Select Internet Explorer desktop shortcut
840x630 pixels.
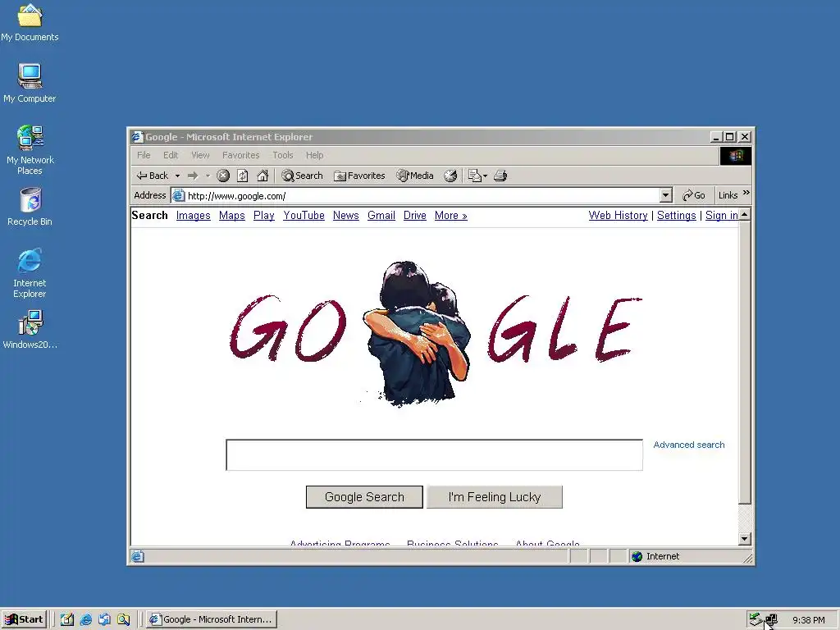(30, 272)
